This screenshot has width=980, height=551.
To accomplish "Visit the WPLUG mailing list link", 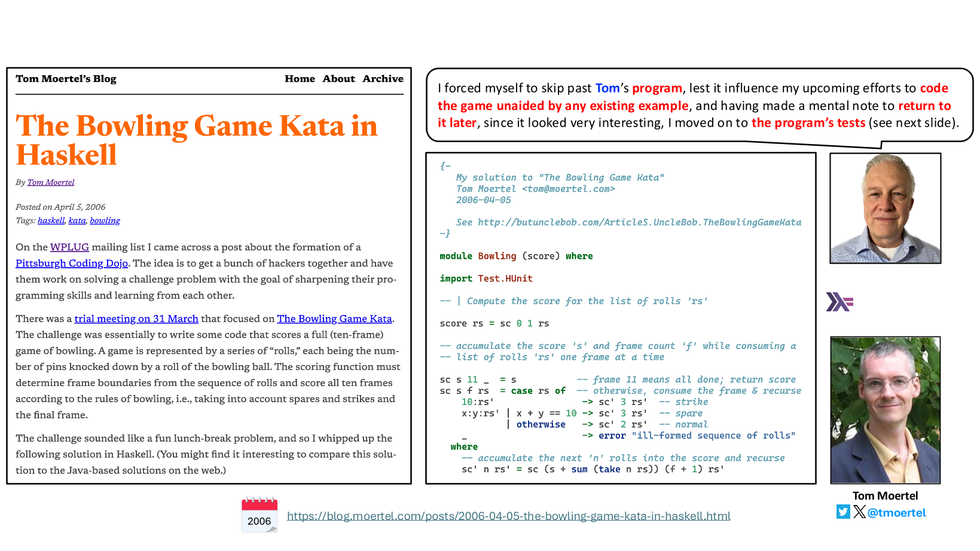I will [69, 247].
